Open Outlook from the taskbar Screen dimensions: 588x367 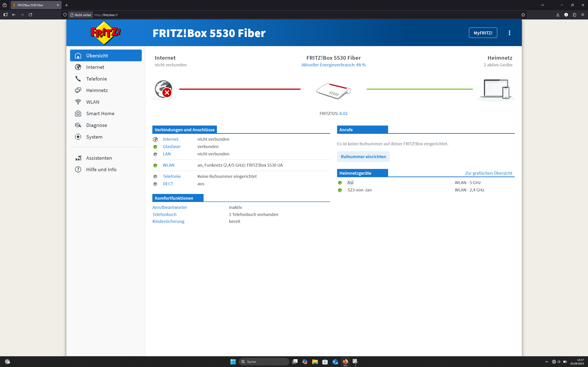coord(335,362)
